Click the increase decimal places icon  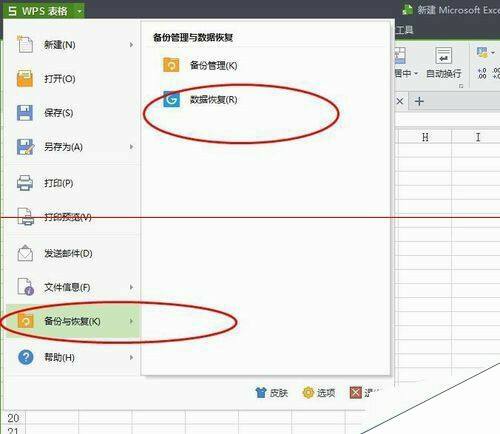point(482,74)
